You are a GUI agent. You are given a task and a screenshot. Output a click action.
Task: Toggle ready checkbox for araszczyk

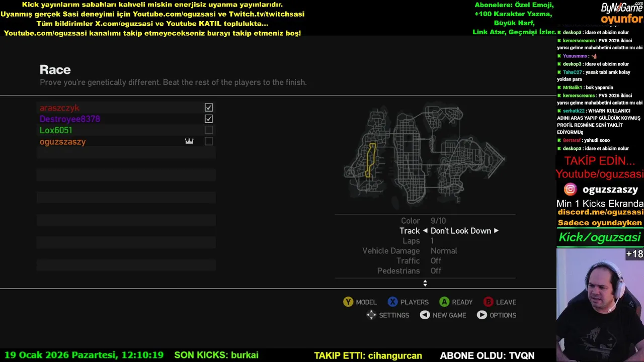pyautogui.click(x=209, y=108)
